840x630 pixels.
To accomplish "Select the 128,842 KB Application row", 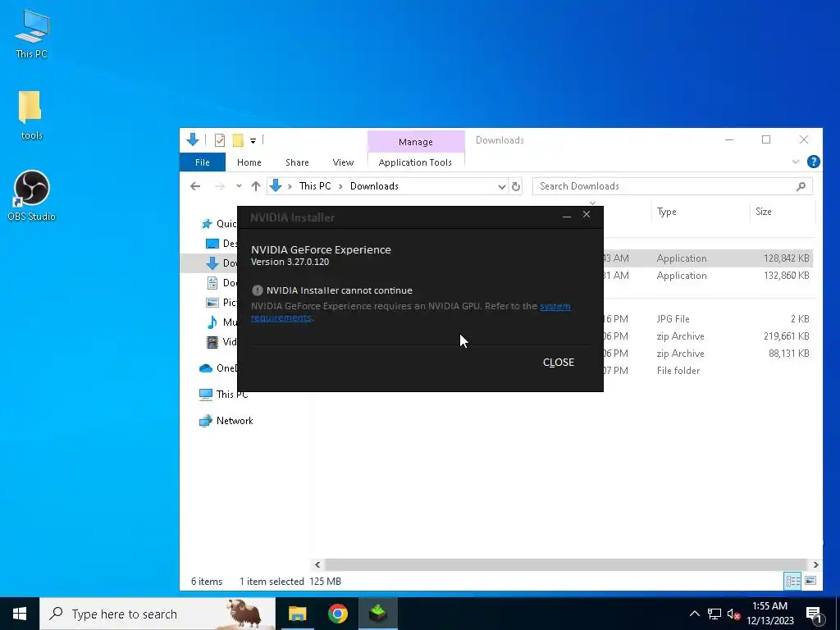I will [x=563, y=258].
